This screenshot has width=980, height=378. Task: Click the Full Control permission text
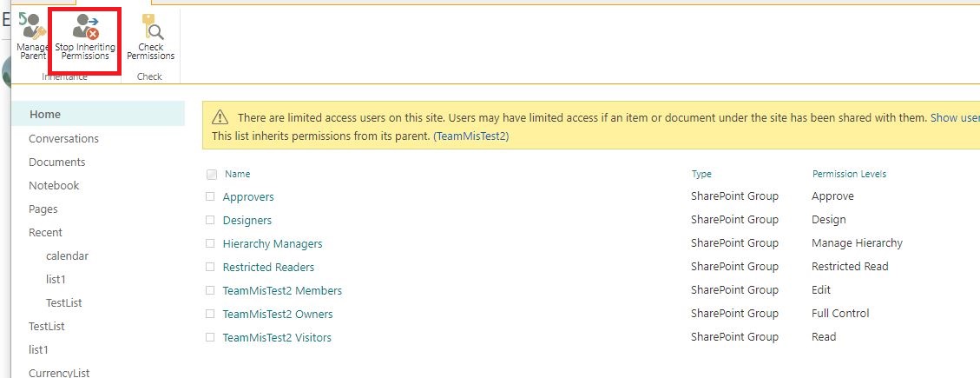[840, 313]
